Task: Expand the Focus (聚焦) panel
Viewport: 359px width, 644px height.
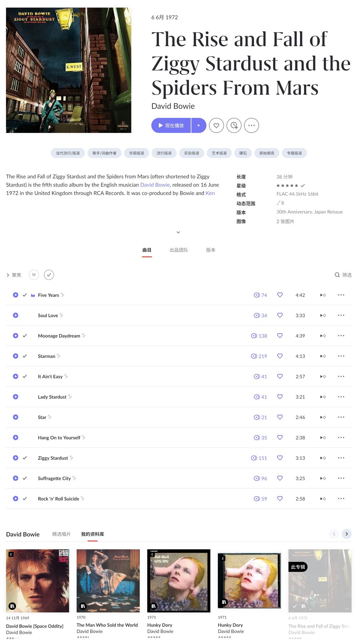Action: [x=14, y=275]
